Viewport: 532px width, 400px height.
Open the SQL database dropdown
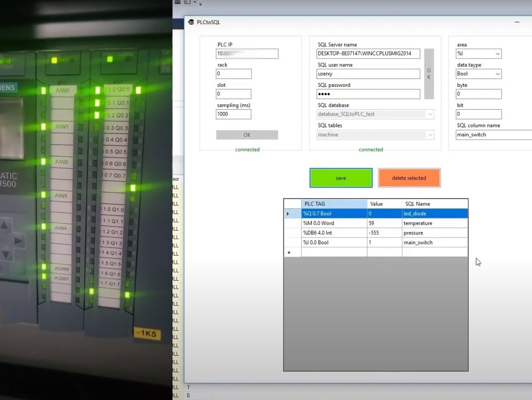click(375, 114)
